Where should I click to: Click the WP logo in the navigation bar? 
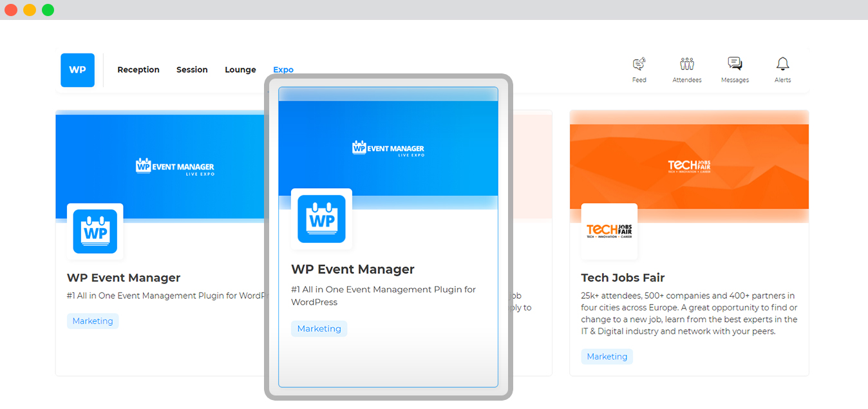click(77, 70)
